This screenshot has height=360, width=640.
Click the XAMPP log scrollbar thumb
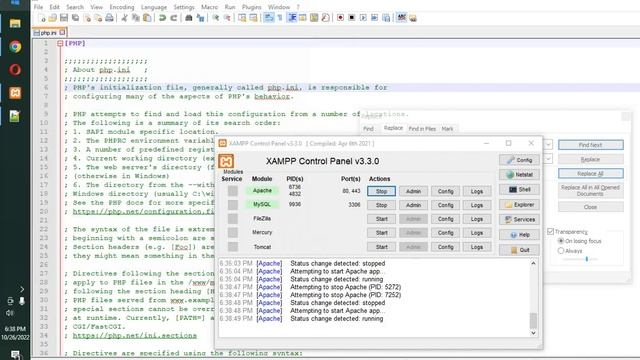pyautogui.click(x=533, y=320)
